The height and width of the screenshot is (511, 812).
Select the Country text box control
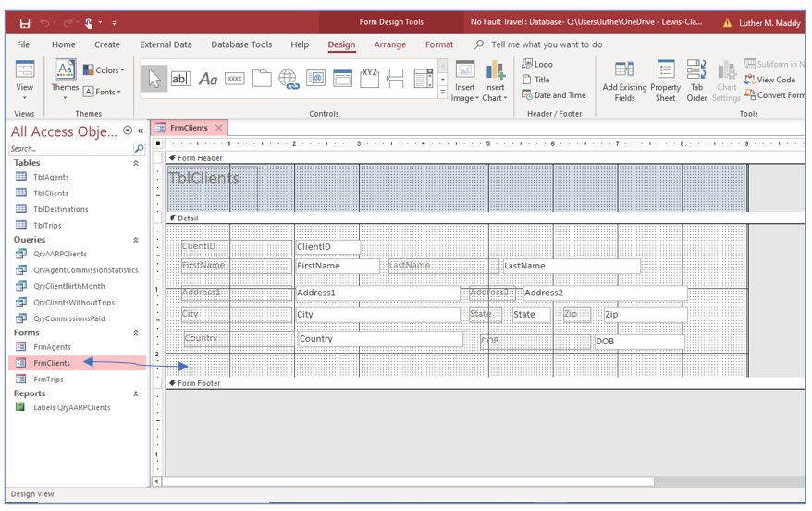coord(380,339)
